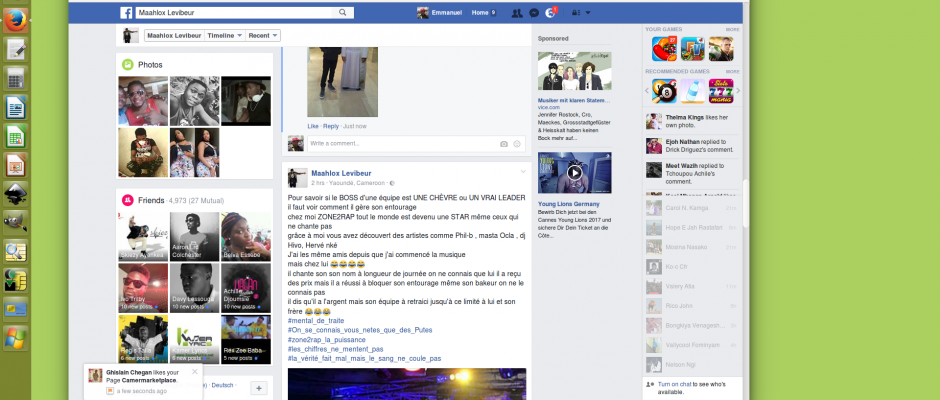Attach a photo using the camera icon
940x400 pixels.
[x=503, y=144]
